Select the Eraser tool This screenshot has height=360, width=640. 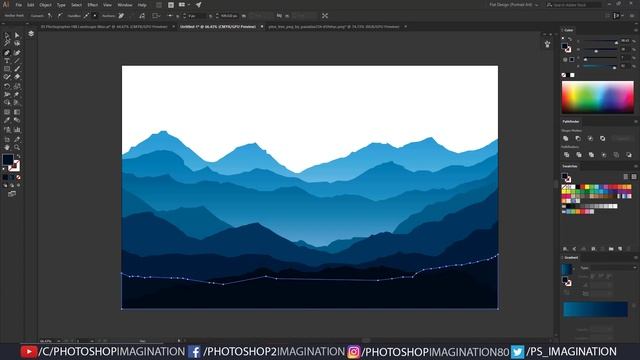click(17, 77)
